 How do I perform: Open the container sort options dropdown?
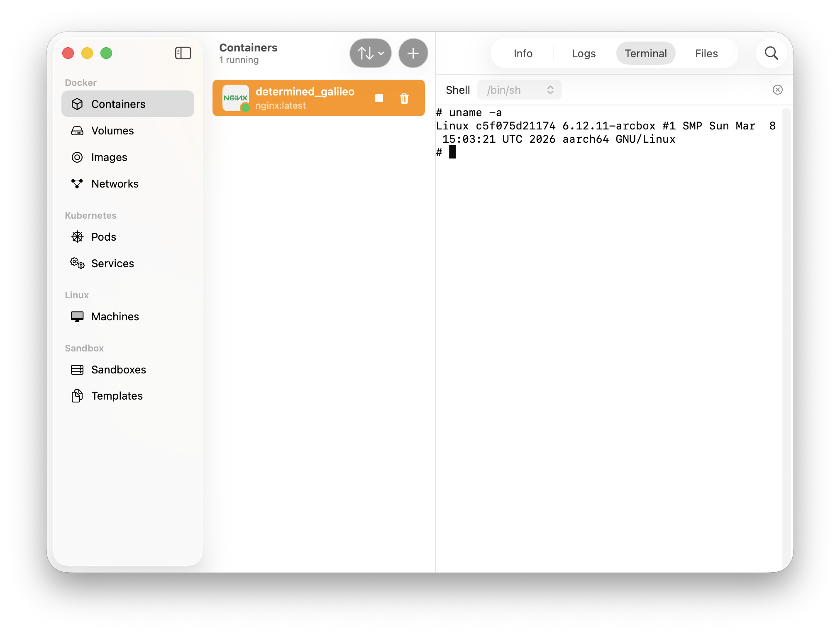coord(369,53)
